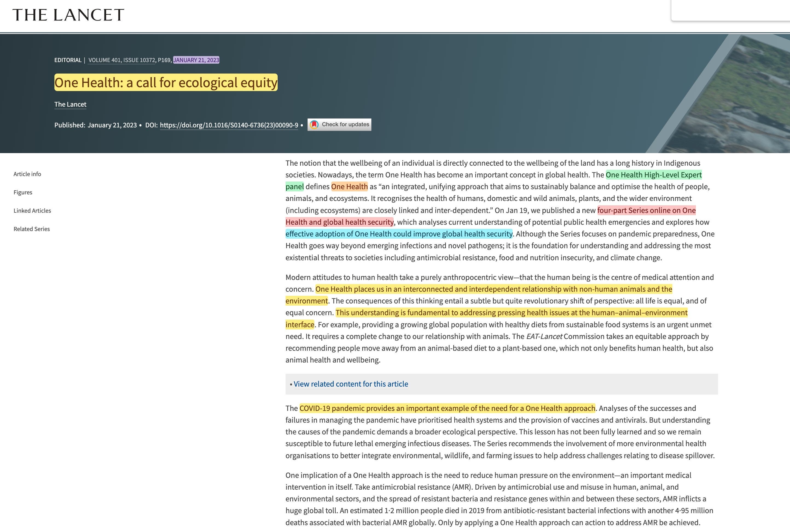This screenshot has height=532, width=790.
Task: Click highlighted text This understanding is fundamental
Action: pyautogui.click(x=511, y=312)
